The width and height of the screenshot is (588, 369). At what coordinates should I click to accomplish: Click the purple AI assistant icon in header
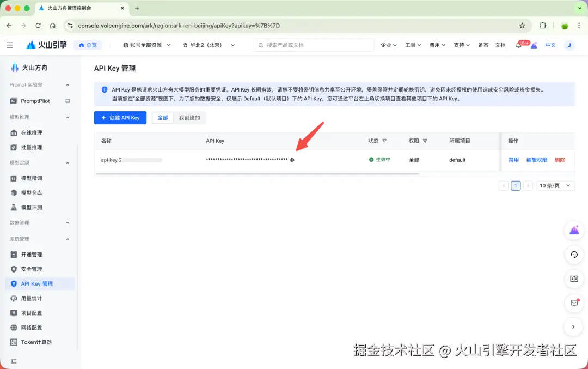coord(534,45)
